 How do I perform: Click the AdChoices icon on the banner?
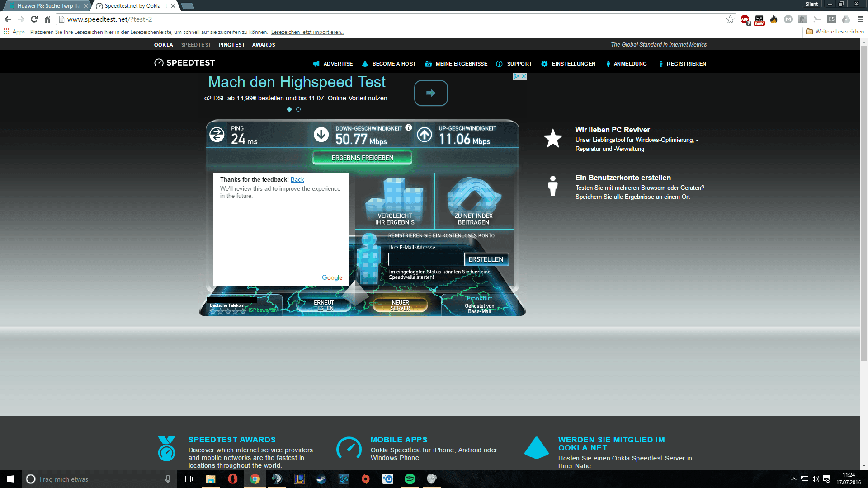(x=516, y=76)
